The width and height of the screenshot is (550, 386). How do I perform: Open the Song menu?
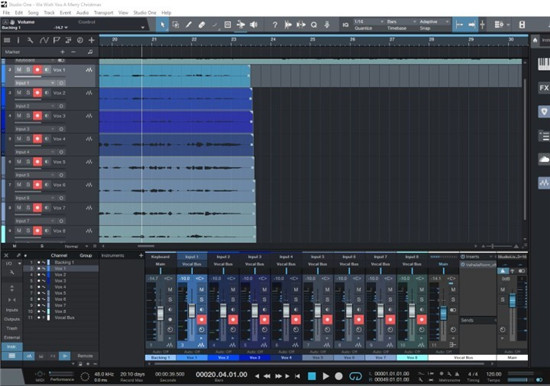(x=33, y=13)
